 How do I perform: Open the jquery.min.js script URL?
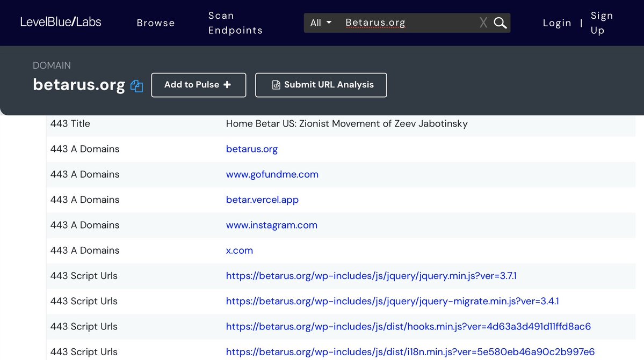pyautogui.click(x=371, y=276)
